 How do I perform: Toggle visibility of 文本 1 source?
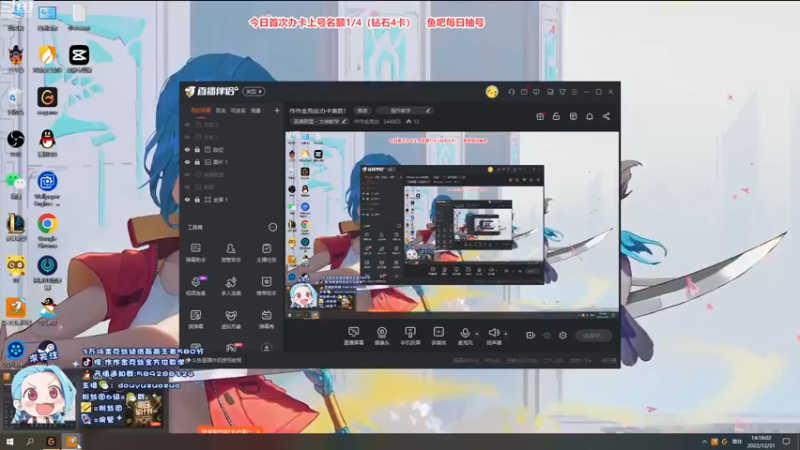[x=187, y=137]
